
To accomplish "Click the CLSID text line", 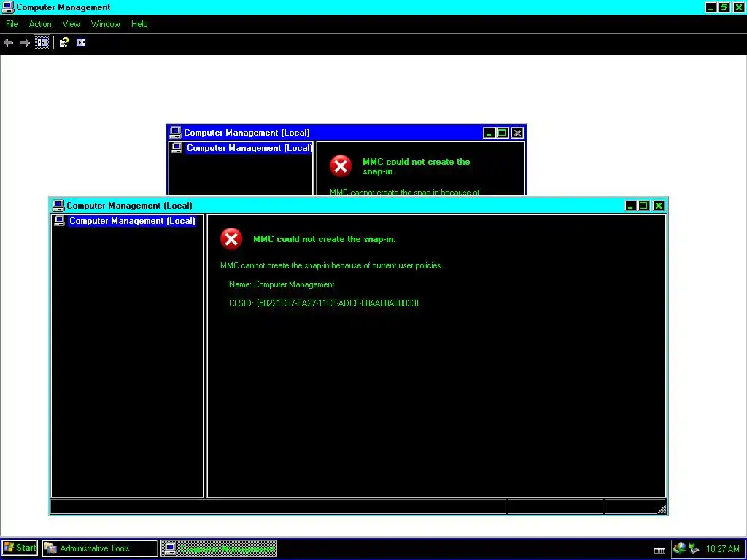I will (x=324, y=303).
